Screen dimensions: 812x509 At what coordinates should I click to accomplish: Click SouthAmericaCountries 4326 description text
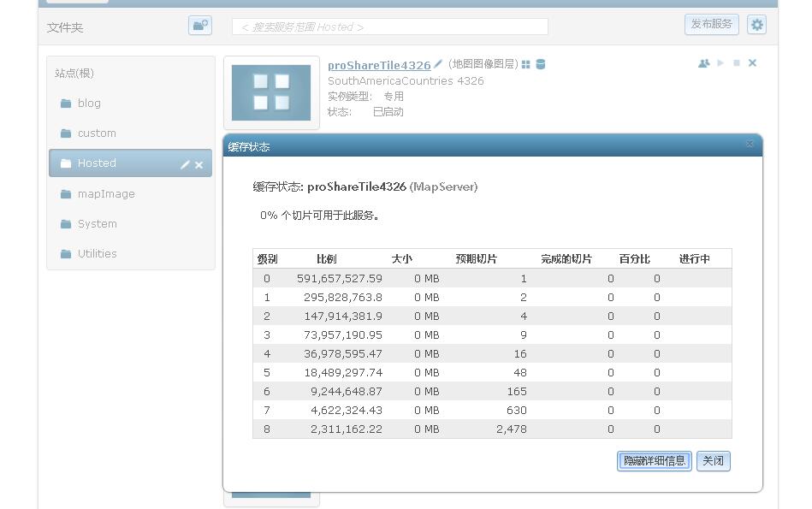click(x=406, y=80)
